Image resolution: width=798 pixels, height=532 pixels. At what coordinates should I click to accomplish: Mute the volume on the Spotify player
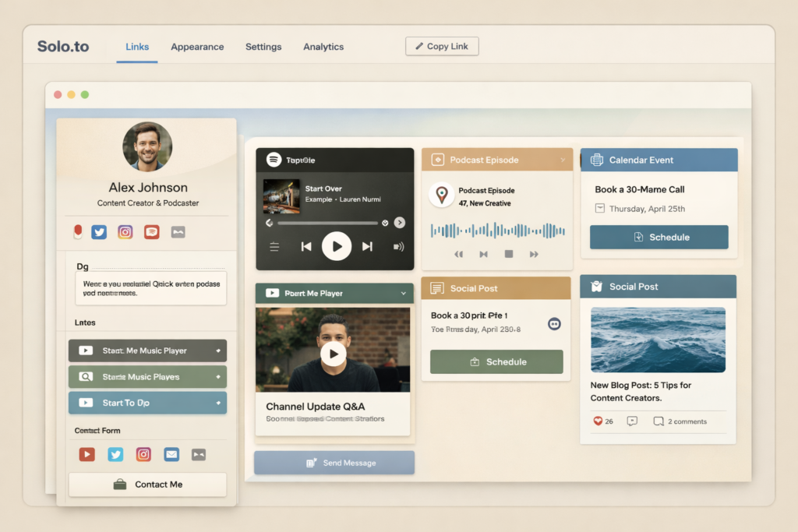click(x=398, y=246)
